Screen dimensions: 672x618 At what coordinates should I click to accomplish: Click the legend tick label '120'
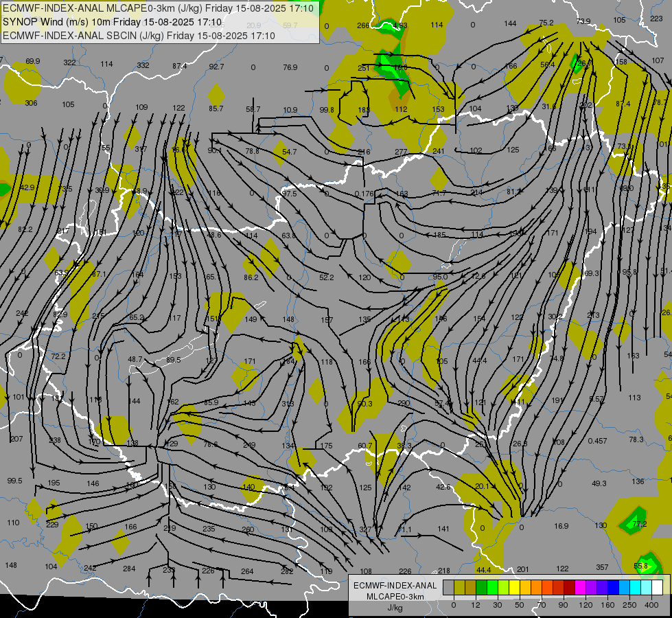(x=586, y=605)
